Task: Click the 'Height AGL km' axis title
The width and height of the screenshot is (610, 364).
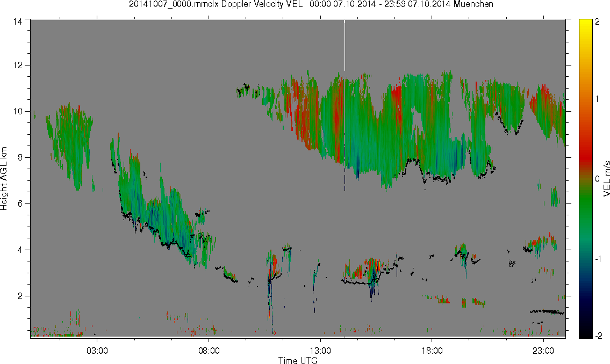Action: 4,178
